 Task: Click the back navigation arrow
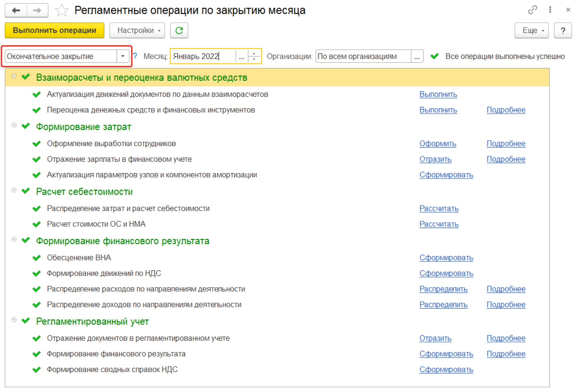pyautogui.click(x=16, y=11)
